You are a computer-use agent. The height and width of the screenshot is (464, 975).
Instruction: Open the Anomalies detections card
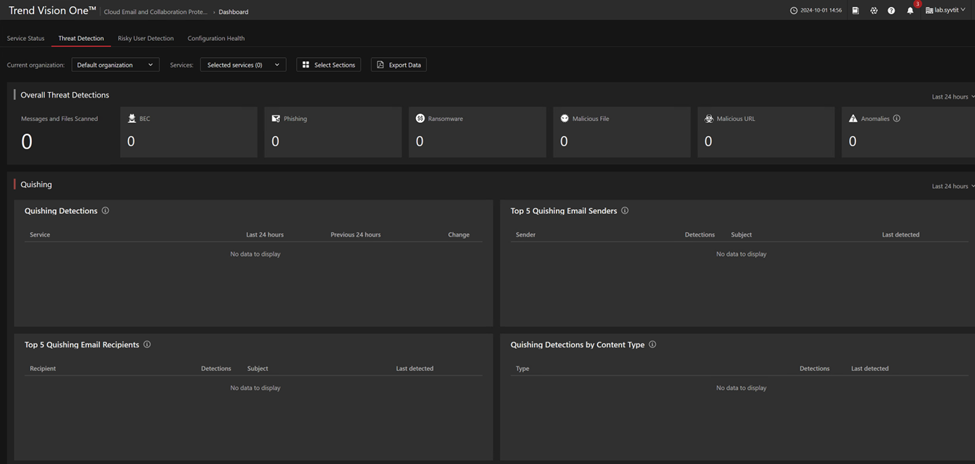tap(908, 132)
